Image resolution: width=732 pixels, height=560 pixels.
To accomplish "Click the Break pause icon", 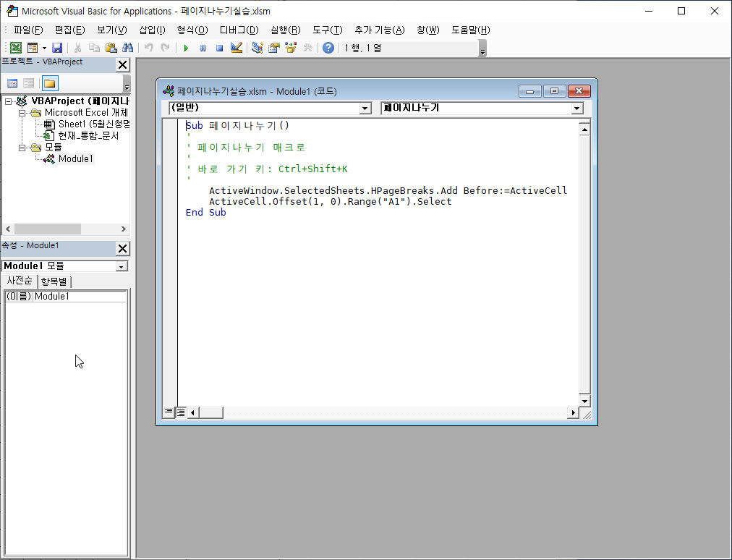I will (203, 48).
